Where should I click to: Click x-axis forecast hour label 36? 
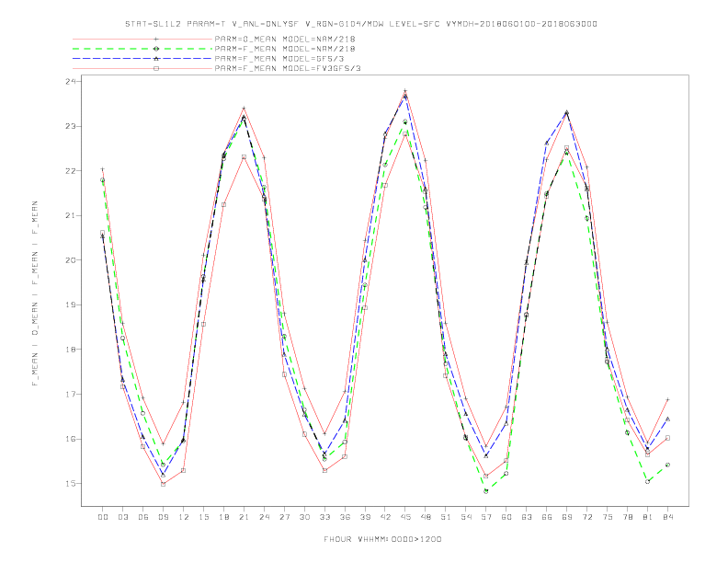point(345,517)
